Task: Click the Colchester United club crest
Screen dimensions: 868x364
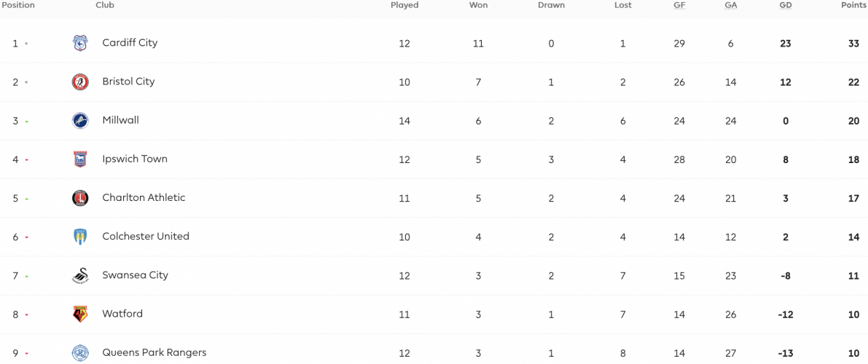Action: 80,237
